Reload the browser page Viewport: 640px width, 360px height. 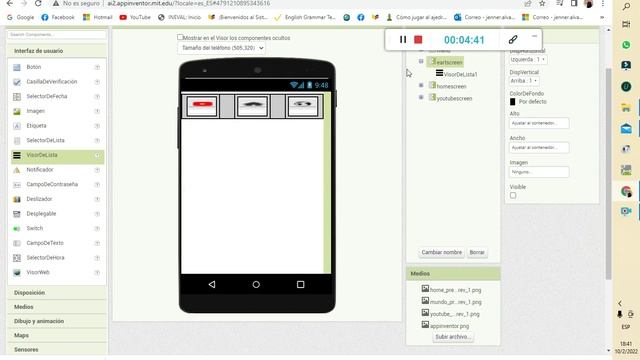[38, 3]
